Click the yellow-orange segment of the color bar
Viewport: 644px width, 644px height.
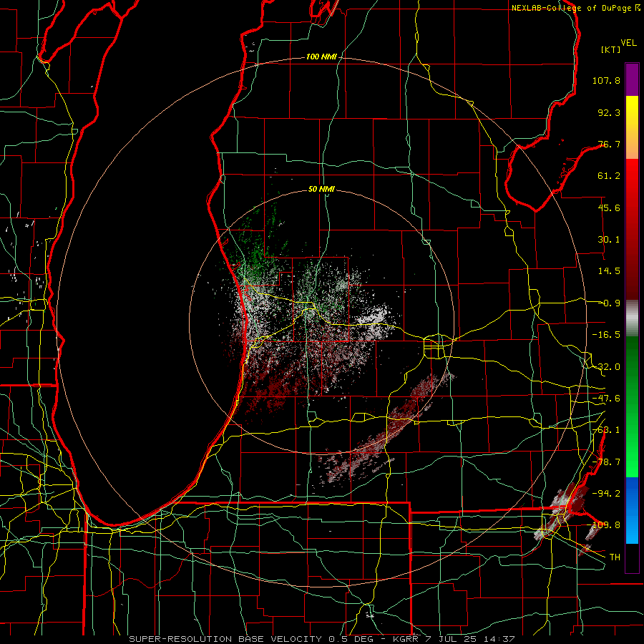tap(632, 127)
